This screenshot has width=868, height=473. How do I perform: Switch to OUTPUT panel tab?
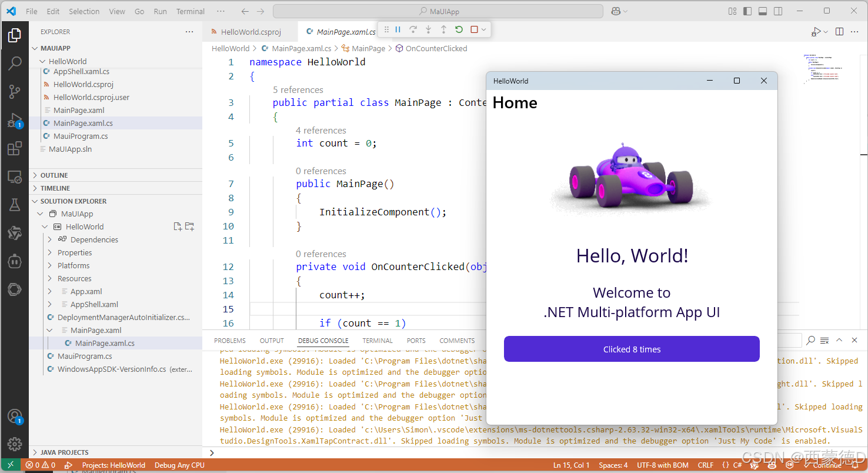(272, 341)
